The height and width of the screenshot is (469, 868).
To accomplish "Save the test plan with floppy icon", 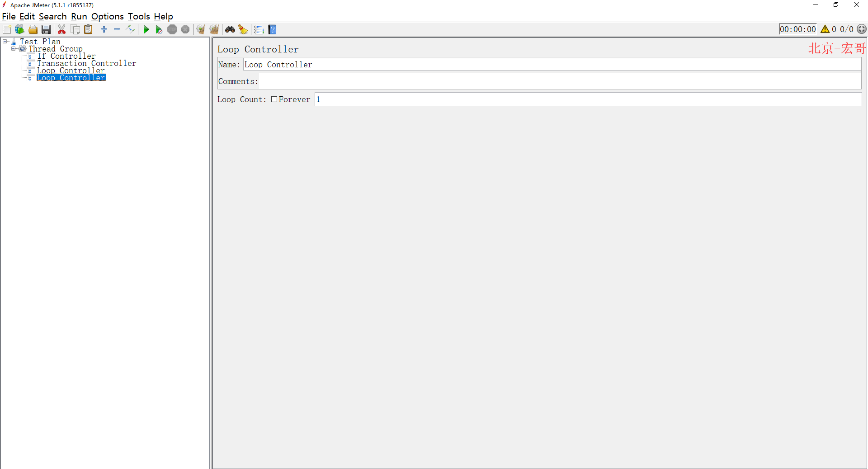I will 46,29.
